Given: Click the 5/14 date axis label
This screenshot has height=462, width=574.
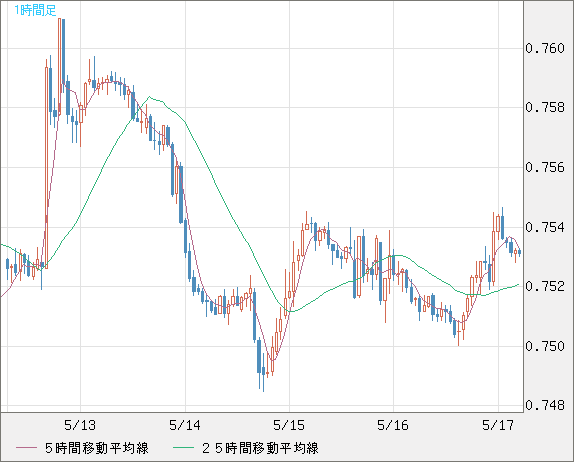Looking at the screenshot, I should point(185,425).
